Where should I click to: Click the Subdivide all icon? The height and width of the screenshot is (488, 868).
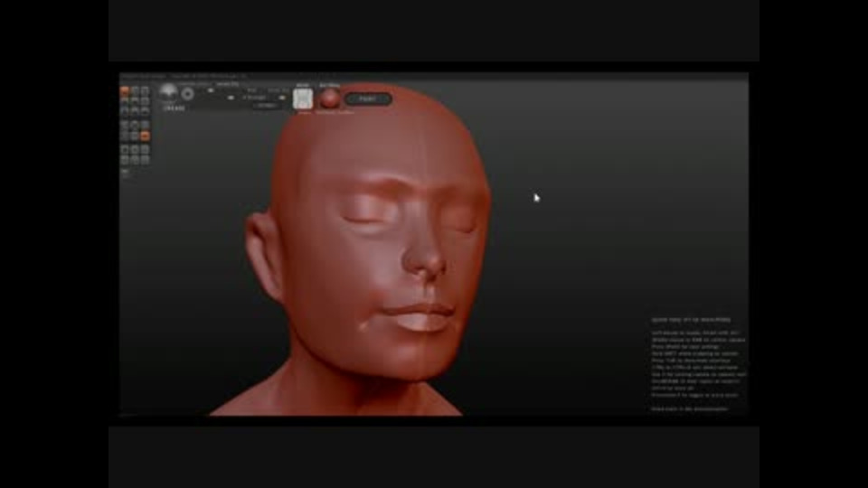[x=145, y=125]
